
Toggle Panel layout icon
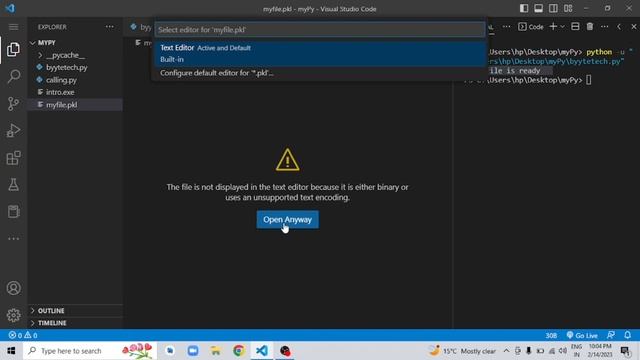[538, 9]
